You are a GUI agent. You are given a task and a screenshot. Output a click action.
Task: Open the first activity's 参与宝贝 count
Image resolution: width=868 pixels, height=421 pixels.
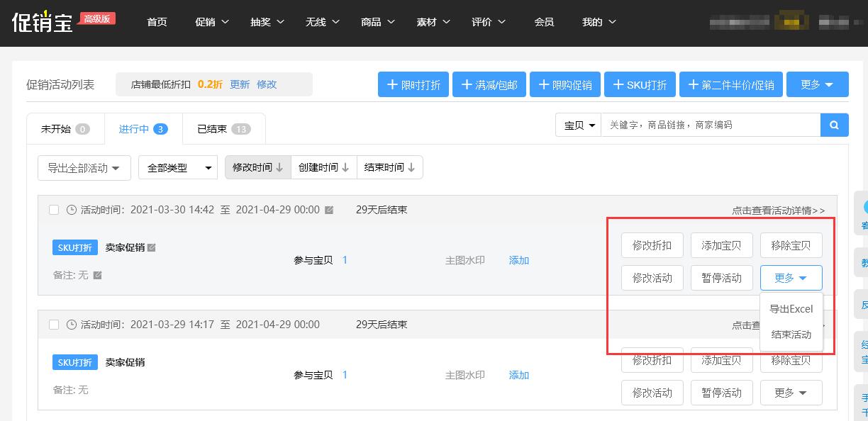click(x=345, y=260)
